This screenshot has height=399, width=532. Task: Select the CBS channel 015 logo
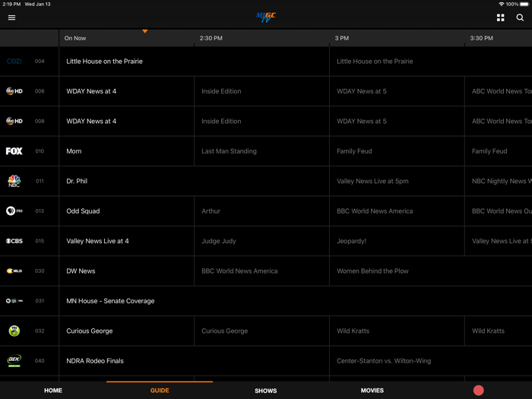pyautogui.click(x=14, y=241)
